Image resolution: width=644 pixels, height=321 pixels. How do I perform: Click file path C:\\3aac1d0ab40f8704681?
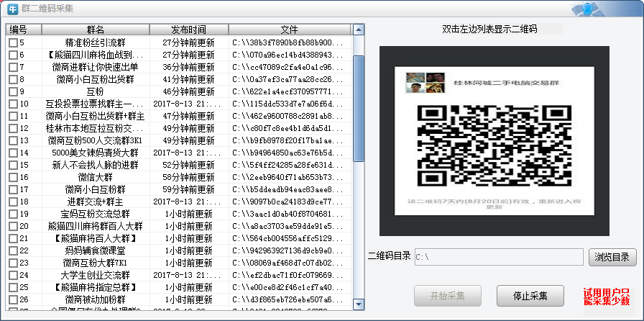pyautogui.click(x=287, y=214)
